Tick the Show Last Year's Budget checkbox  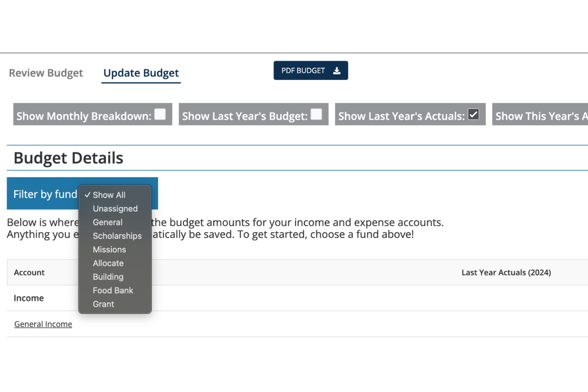click(316, 114)
